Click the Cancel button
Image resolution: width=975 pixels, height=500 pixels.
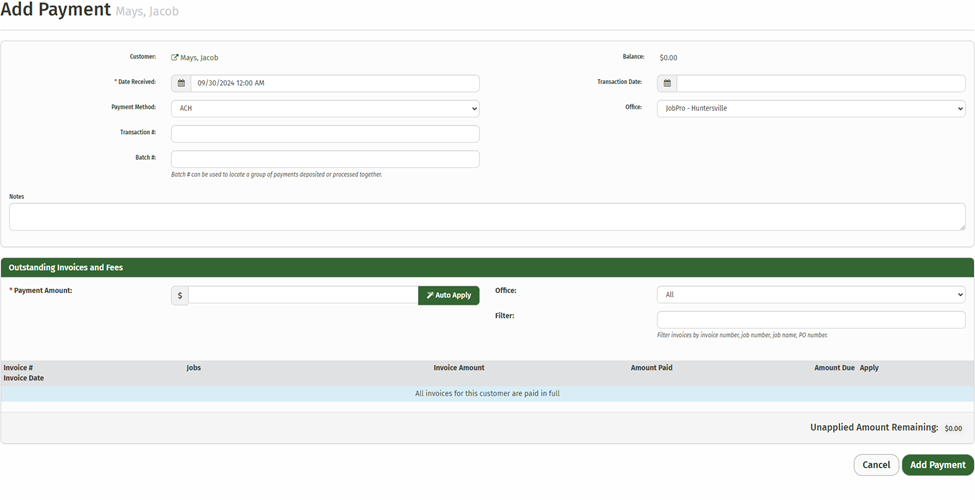coord(876,465)
